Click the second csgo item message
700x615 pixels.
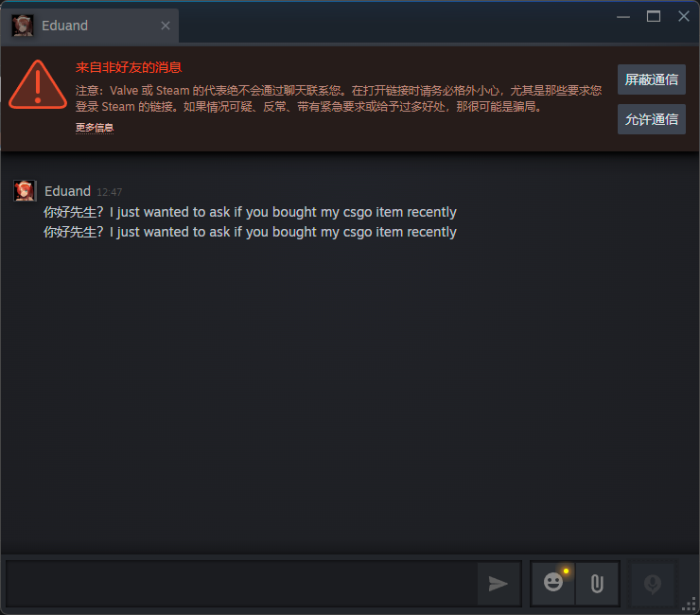click(x=250, y=232)
